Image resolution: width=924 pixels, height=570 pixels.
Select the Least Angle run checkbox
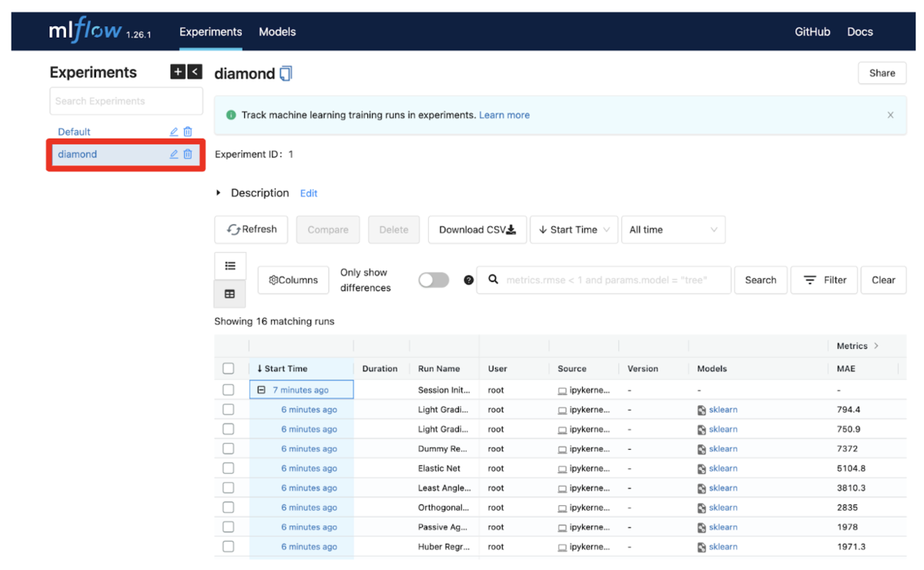click(228, 488)
